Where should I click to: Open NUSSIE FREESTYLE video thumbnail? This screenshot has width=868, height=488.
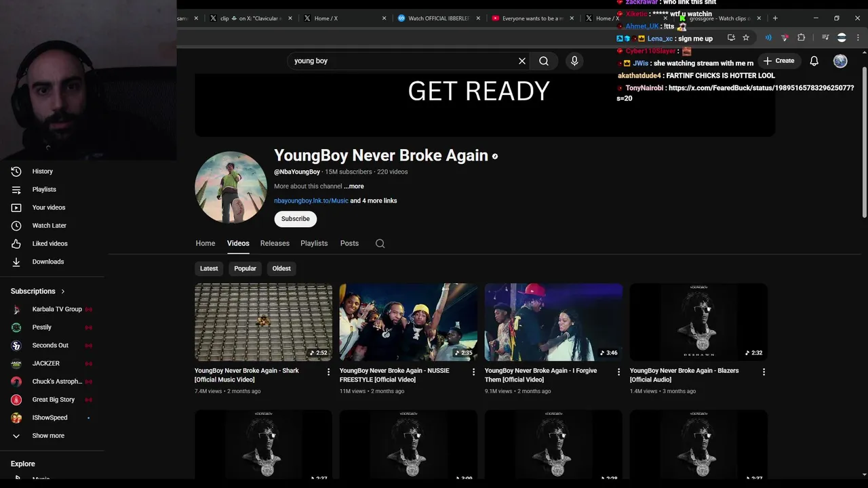409,322
